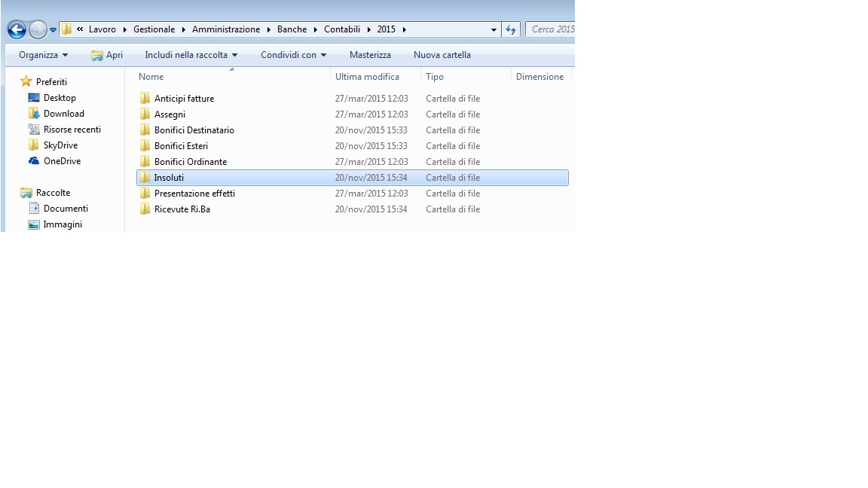Open the Organizza dropdown menu
Screen dimensions: 868x488
click(43, 55)
